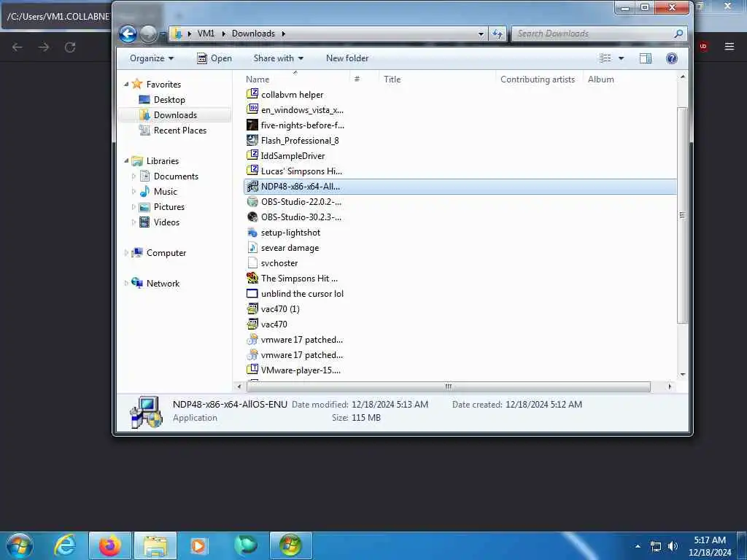Screen dimensions: 747x560
Task: Collapse the Favorites tree group
Action: coord(126,85)
